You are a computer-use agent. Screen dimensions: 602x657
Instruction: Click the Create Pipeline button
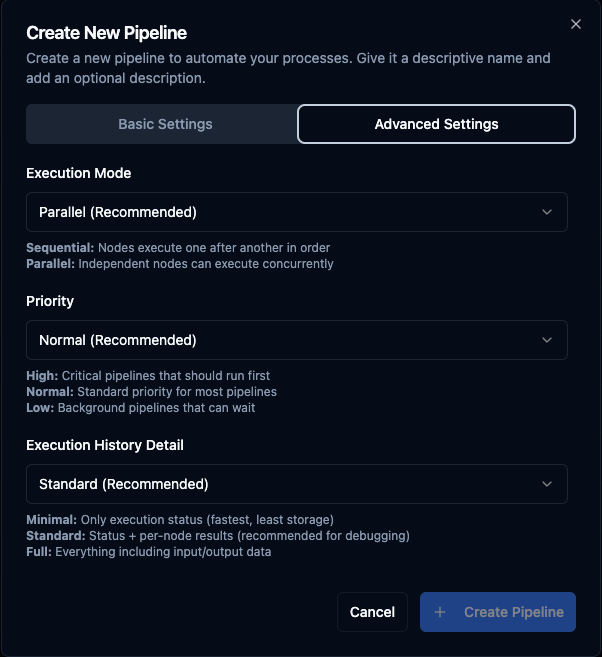[498, 612]
